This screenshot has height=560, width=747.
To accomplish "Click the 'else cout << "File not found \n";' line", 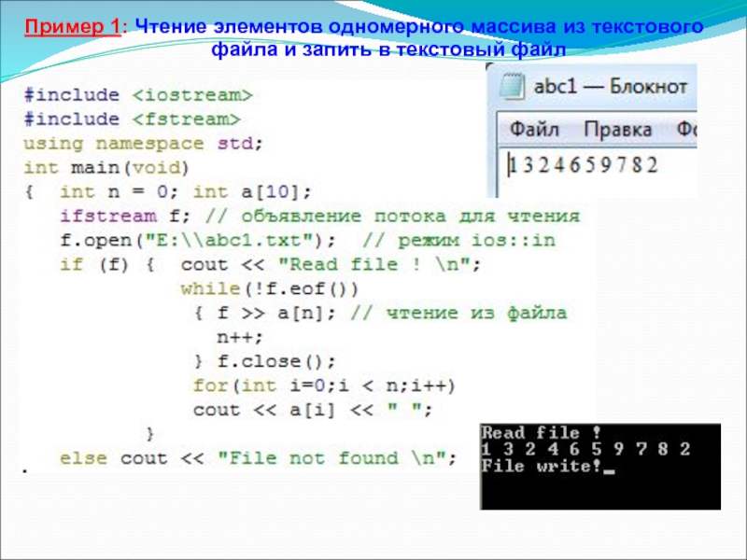I will (x=259, y=458).
